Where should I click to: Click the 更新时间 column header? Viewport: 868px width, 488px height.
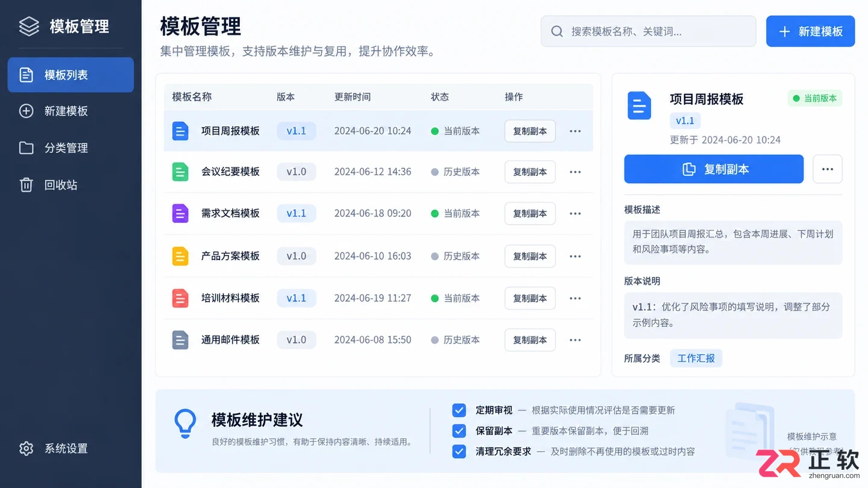point(353,97)
